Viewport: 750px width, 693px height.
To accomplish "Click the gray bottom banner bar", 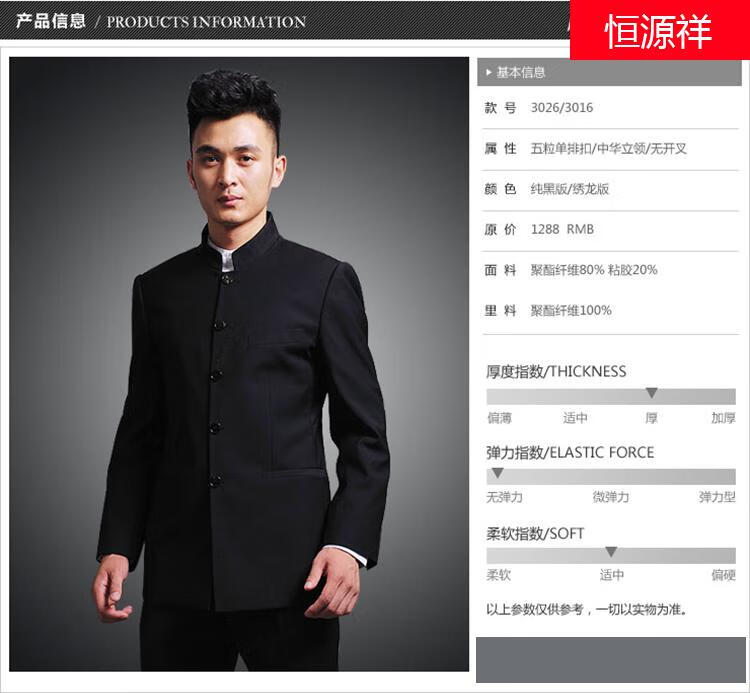I will (x=611, y=660).
